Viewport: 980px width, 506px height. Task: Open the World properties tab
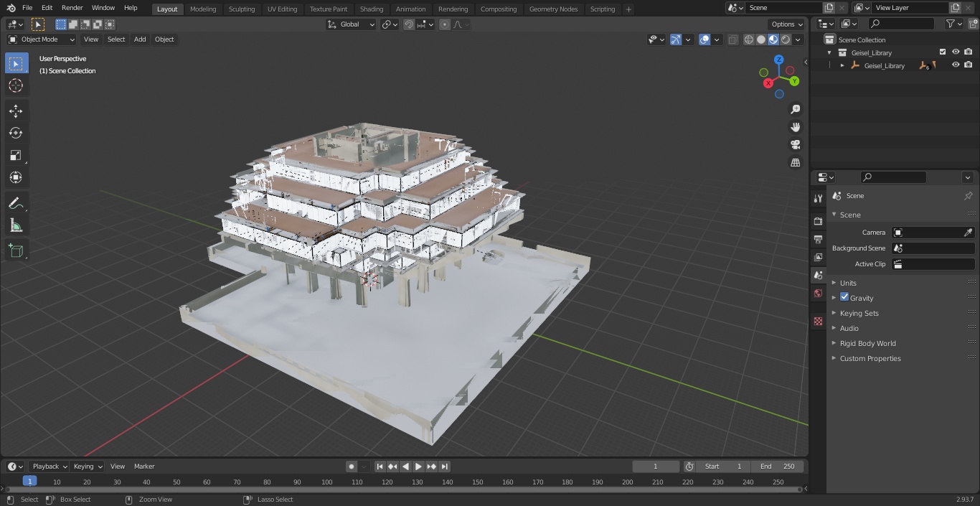[818, 293]
